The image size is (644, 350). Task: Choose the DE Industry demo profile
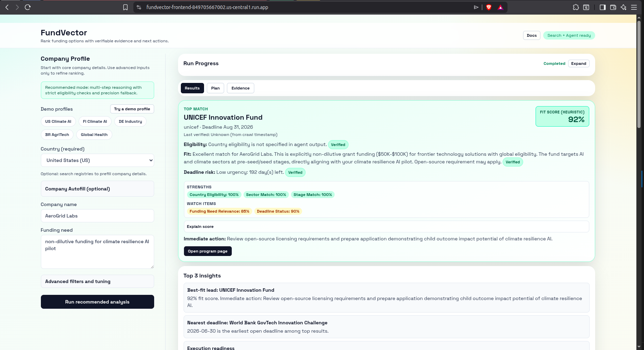pyautogui.click(x=130, y=121)
